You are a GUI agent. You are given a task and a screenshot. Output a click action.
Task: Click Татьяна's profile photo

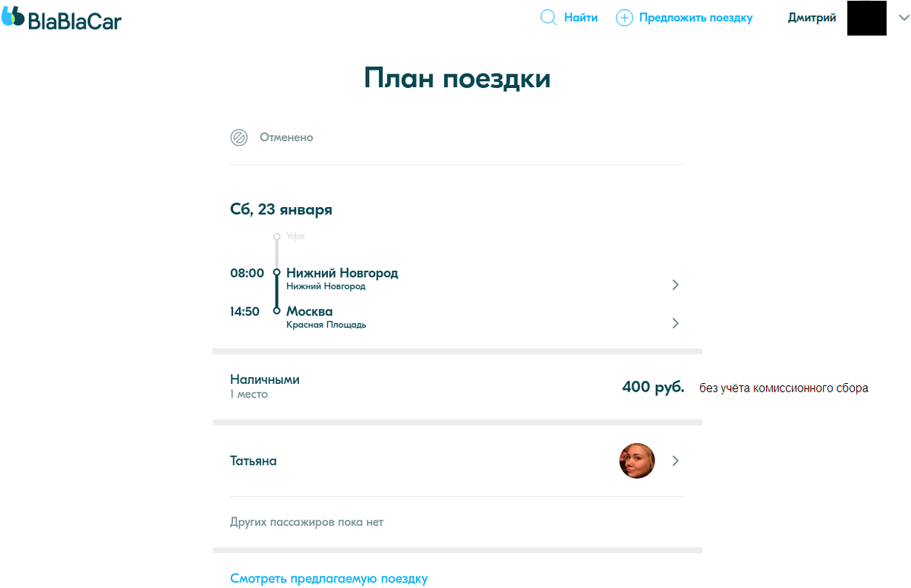click(x=637, y=461)
